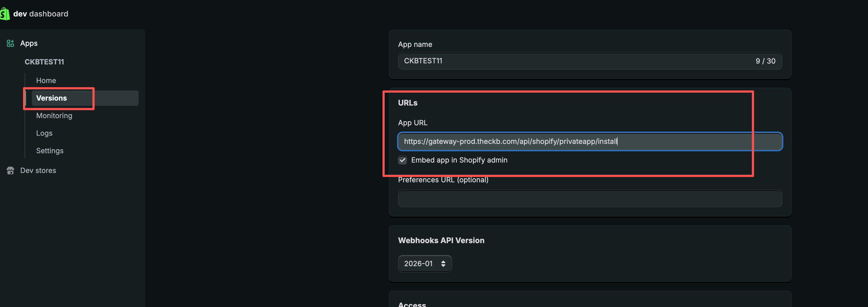Open the Apps section label
The height and width of the screenshot is (307, 868).
tap(29, 43)
